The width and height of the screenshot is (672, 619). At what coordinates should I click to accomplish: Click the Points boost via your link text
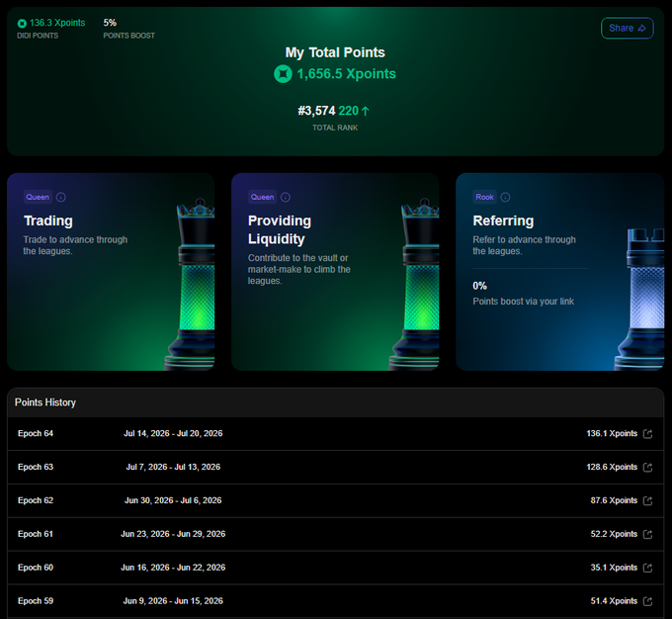pyautogui.click(x=524, y=302)
